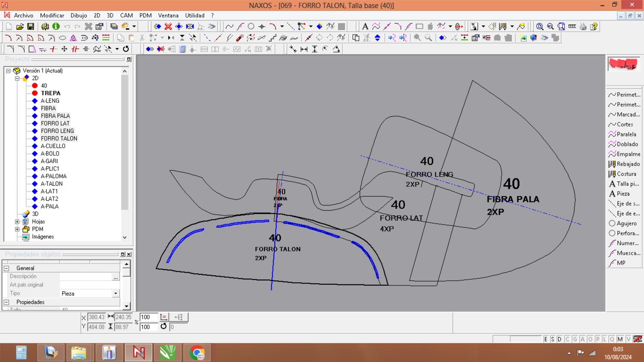Save the pattern with the floppy disk icon

30,27
